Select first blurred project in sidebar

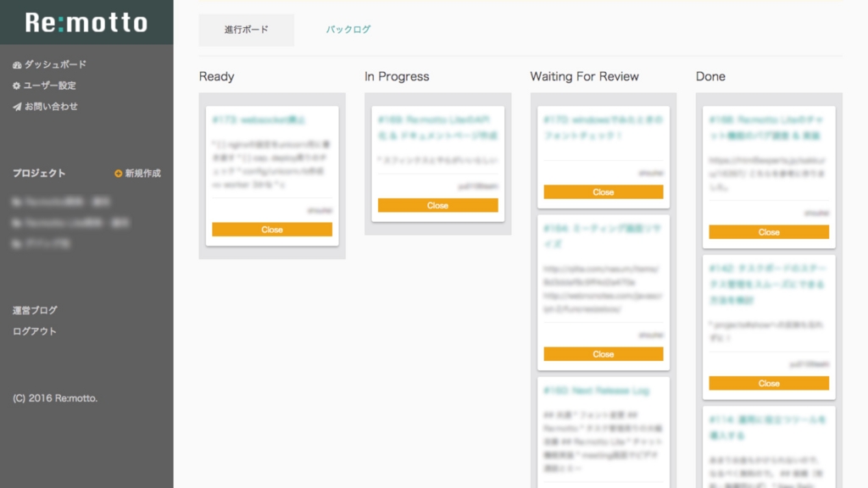point(61,202)
